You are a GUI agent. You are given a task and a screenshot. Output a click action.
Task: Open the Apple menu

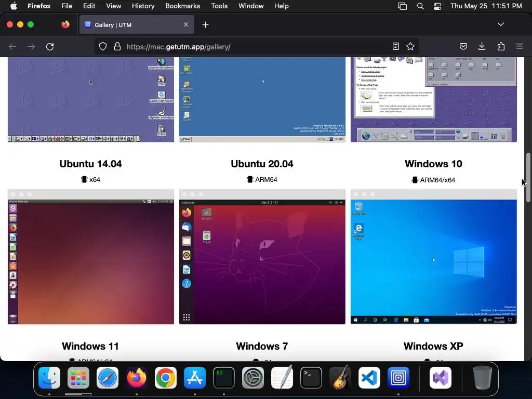tap(14, 6)
